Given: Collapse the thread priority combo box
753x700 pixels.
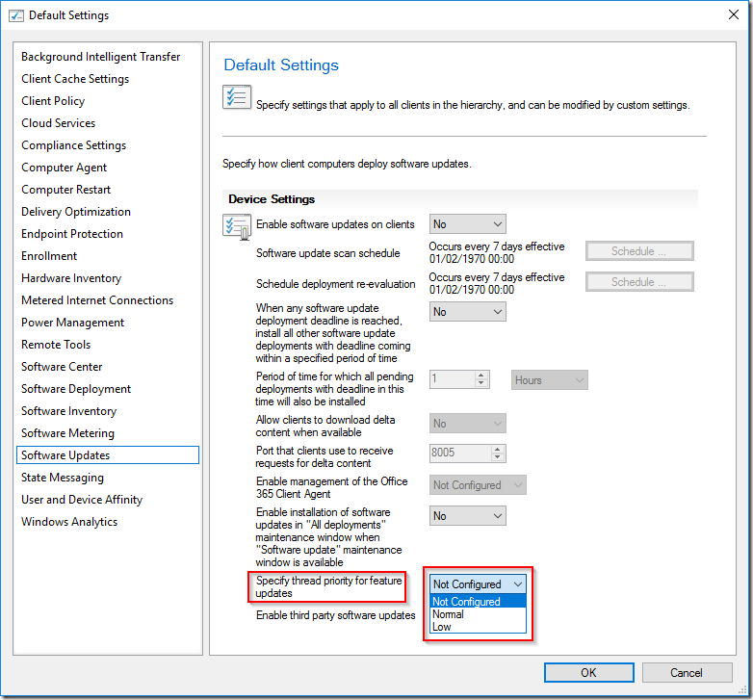Looking at the screenshot, I should (518, 584).
